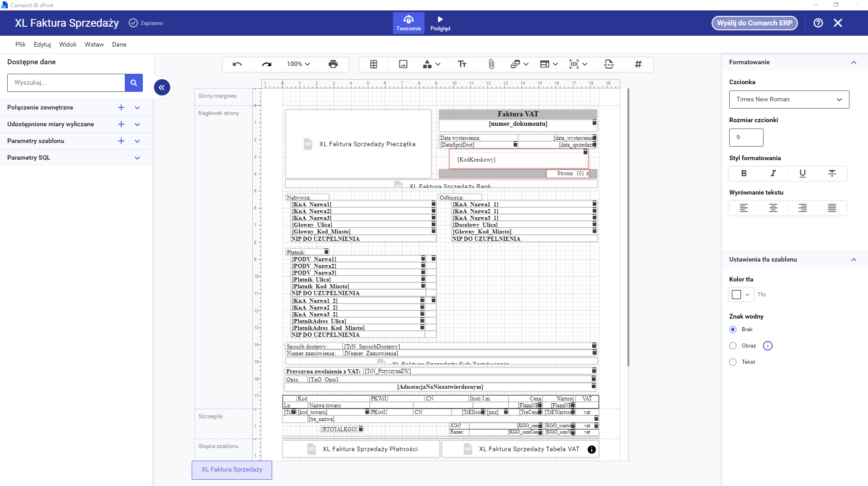Expand Połączenie zewnętrzne section chevron
This screenshot has height=486, width=868.
pyautogui.click(x=137, y=107)
